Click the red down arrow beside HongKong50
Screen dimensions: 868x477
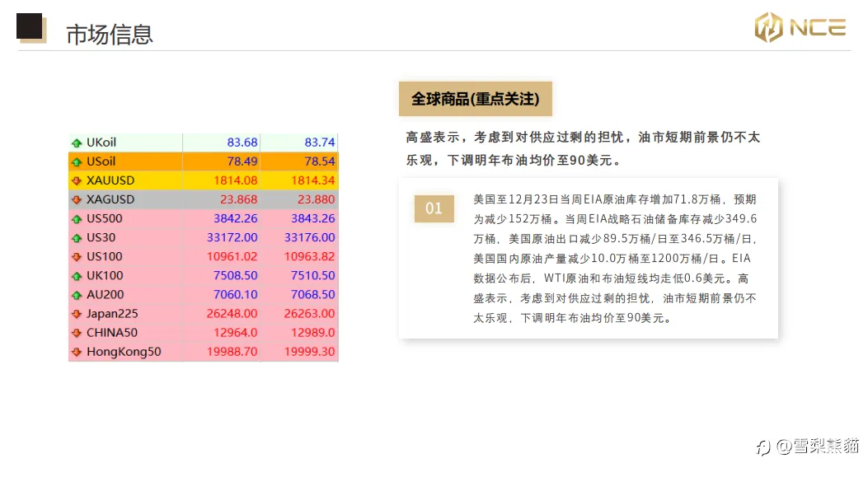77,352
